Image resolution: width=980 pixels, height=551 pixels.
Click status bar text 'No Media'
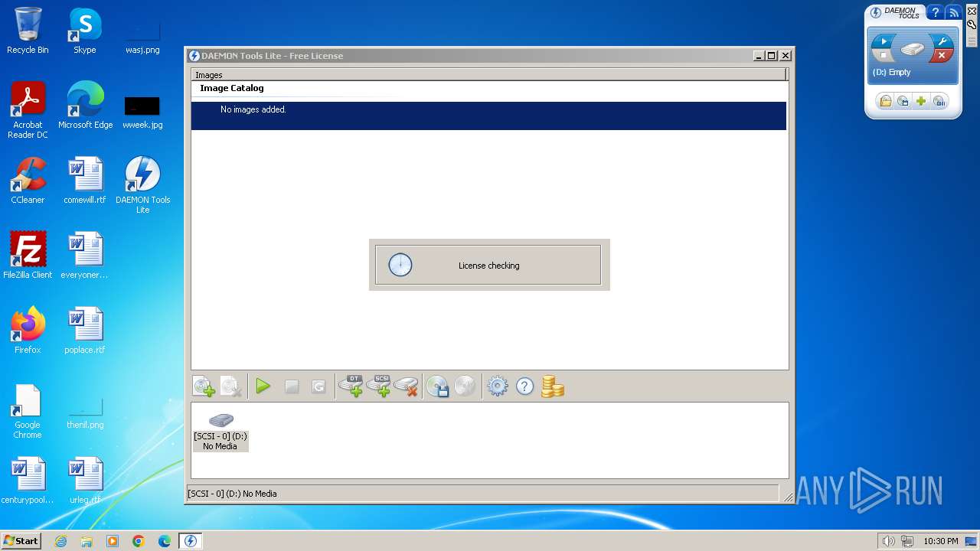[260, 494]
